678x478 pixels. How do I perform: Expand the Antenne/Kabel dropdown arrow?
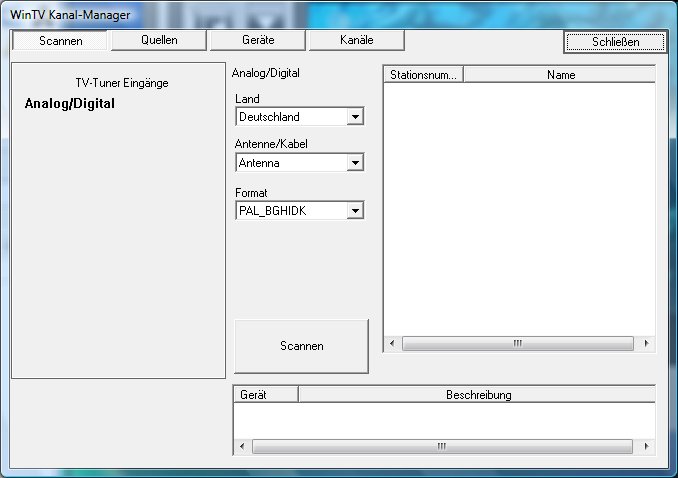point(355,163)
